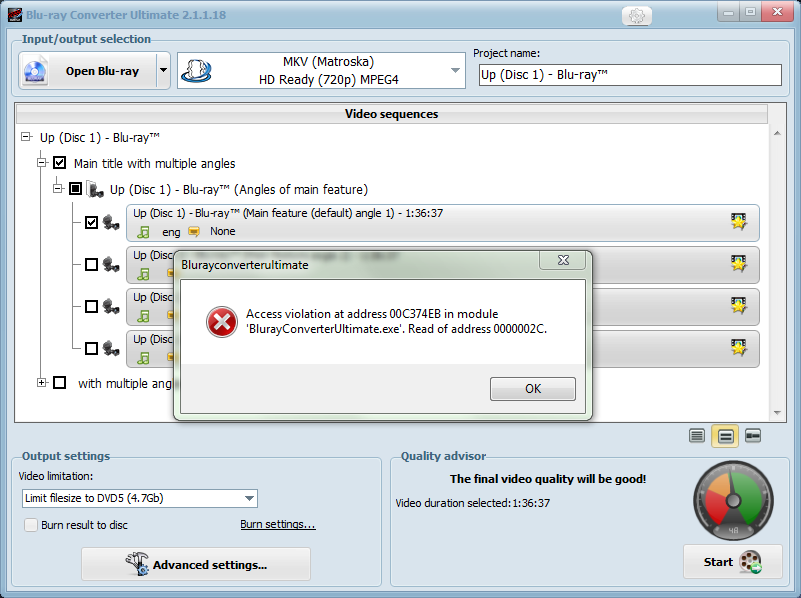Viewport: 801px width, 598px height.
Task: Click the 'None' subtitle text
Action: tap(223, 231)
